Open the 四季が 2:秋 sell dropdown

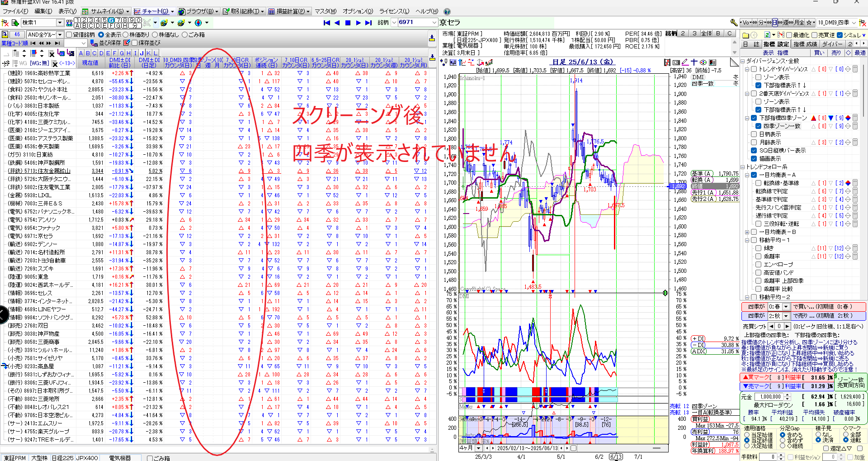click(786, 316)
